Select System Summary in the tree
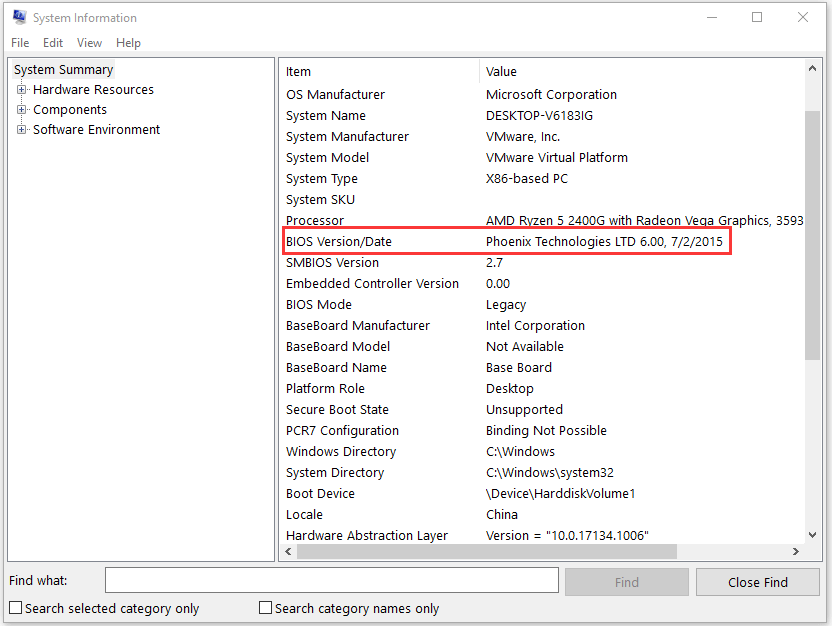This screenshot has height=626, width=832. [63, 69]
